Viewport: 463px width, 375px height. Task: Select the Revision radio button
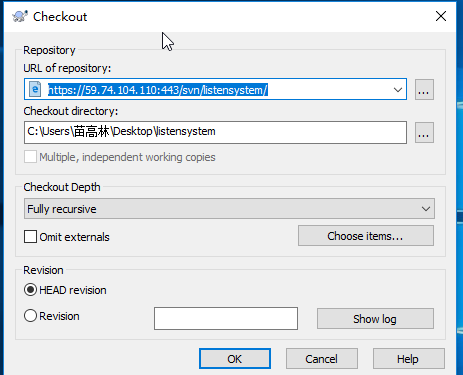tap(30, 316)
